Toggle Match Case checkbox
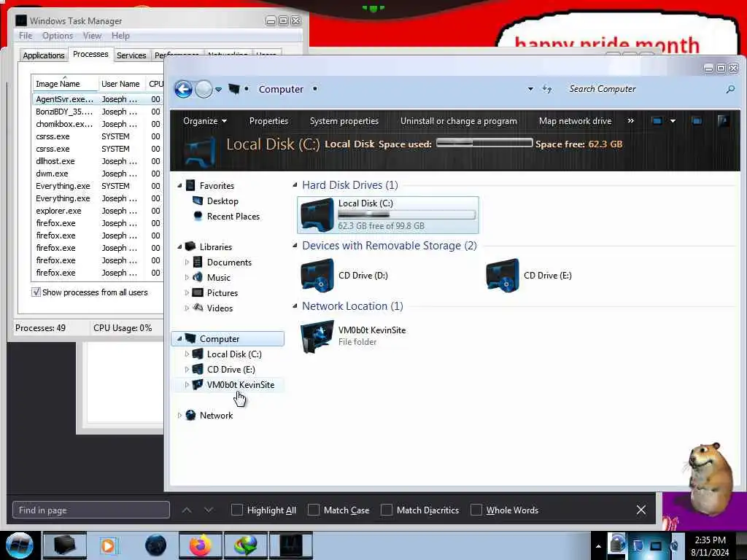Image resolution: width=747 pixels, height=560 pixels. [x=314, y=510]
